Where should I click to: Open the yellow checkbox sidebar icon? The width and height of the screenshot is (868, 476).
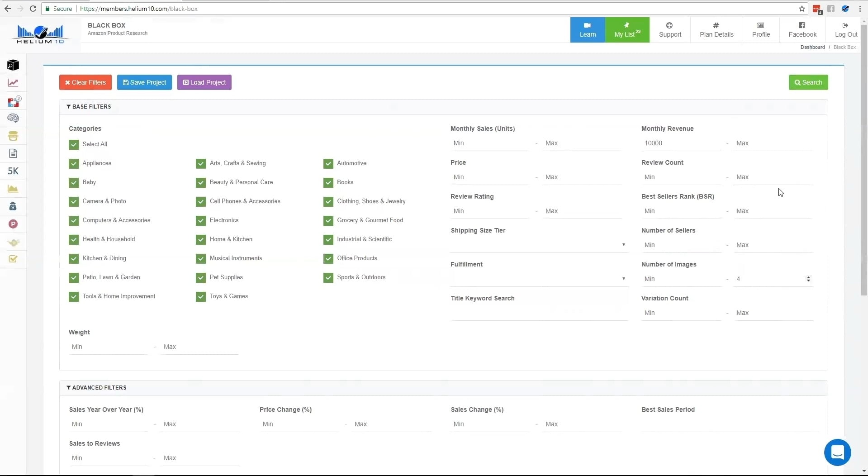tap(13, 259)
